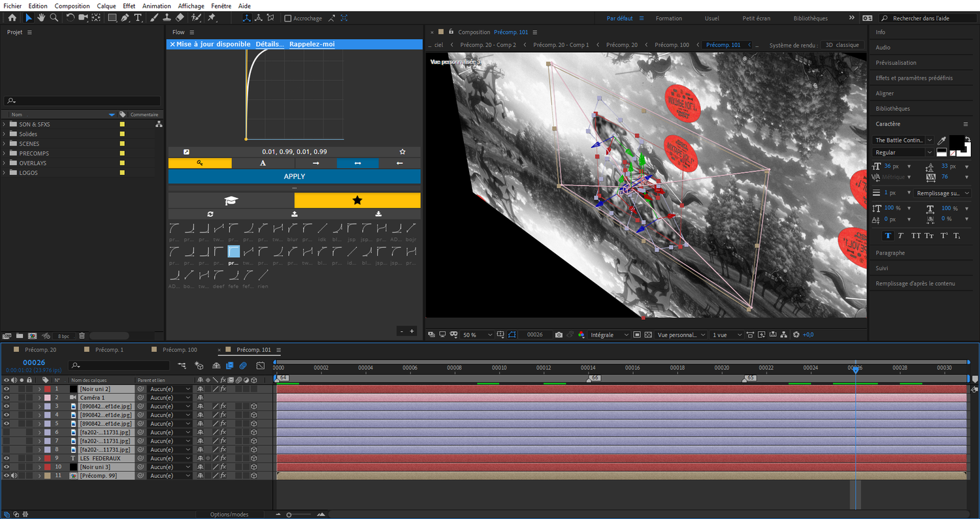The image size is (980, 519).
Task: Select the Pen tool
Action: pos(125,18)
